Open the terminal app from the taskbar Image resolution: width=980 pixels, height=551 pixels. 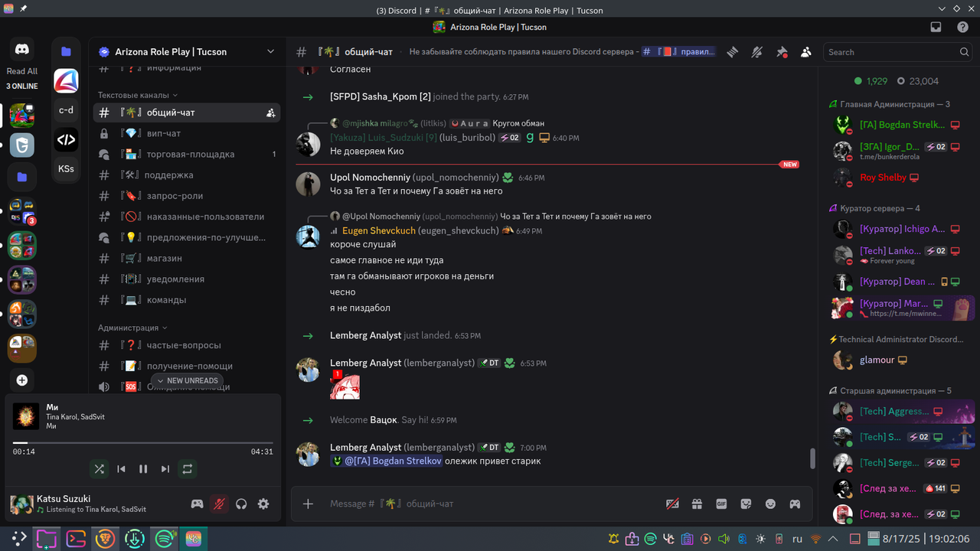click(76, 539)
